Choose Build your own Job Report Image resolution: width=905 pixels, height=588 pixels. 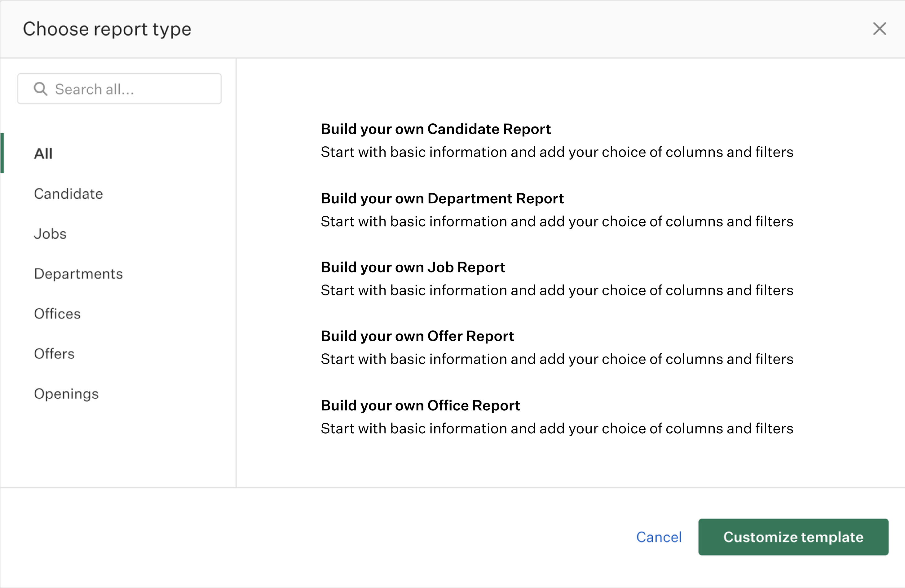(413, 267)
